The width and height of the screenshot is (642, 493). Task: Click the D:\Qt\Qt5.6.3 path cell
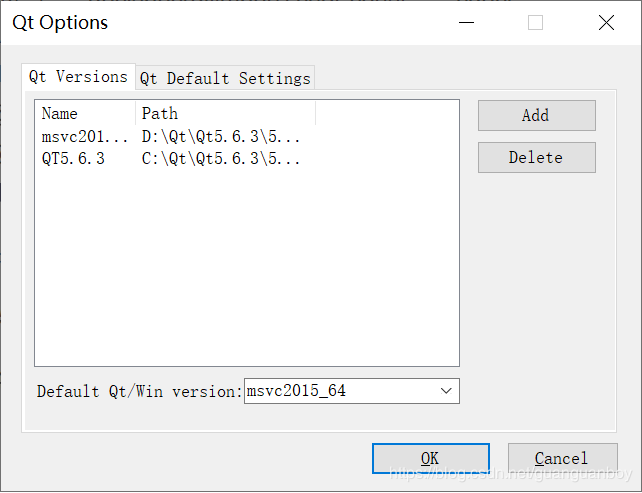pos(221,137)
